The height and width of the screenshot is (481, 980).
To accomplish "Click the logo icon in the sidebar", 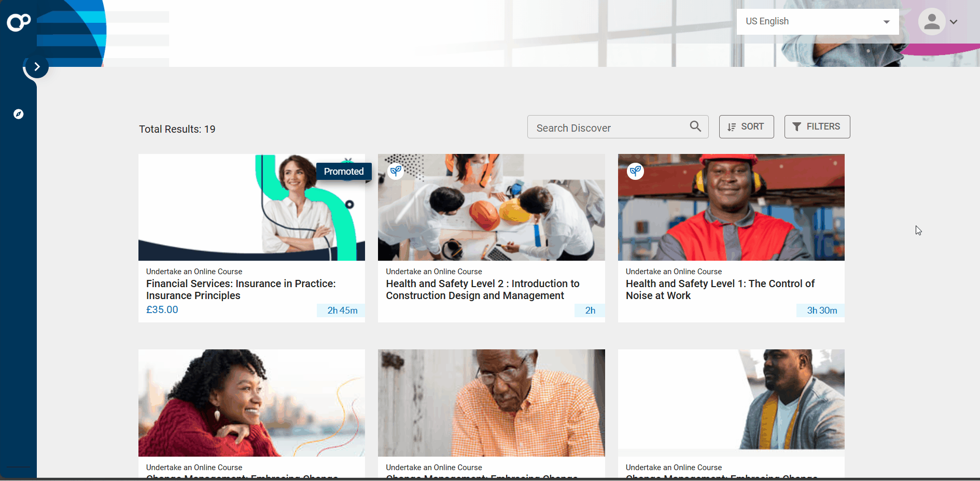I will tap(19, 22).
